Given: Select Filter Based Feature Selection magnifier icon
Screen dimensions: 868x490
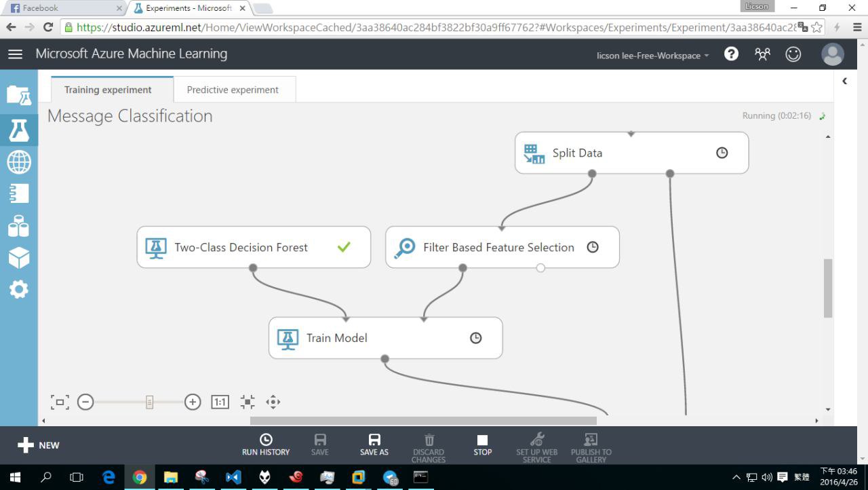Looking at the screenshot, I should [x=405, y=248].
